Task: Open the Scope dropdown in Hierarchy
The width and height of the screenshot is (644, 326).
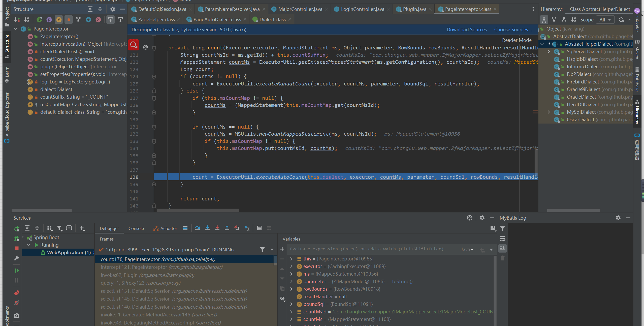Action: click(x=605, y=19)
